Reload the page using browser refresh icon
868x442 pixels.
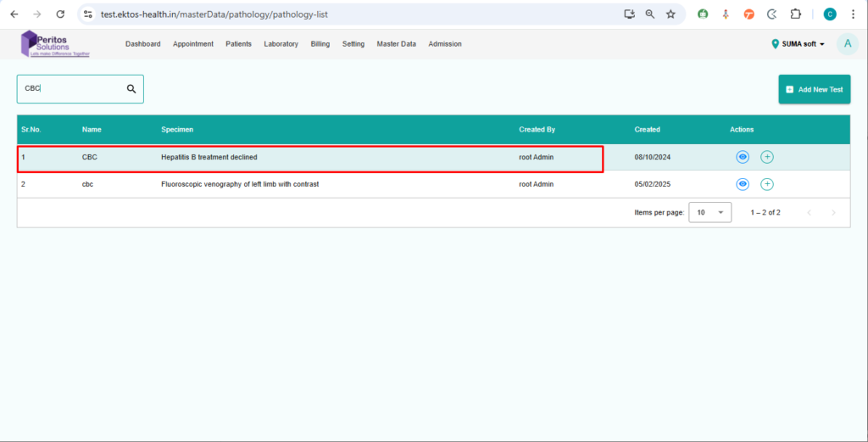(x=60, y=14)
